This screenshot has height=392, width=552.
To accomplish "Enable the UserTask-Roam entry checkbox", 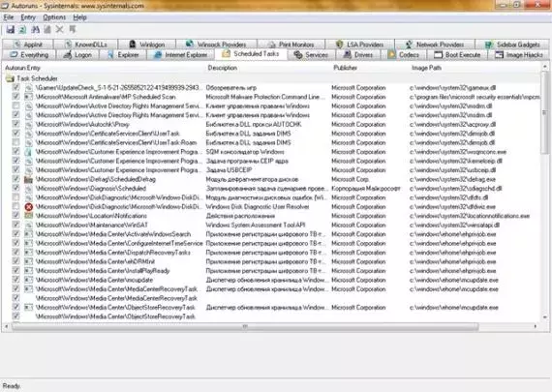I will coord(15,142).
